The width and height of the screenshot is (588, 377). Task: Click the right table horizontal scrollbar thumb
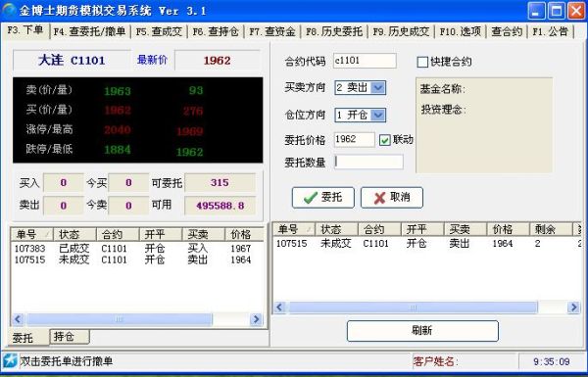pos(413,307)
